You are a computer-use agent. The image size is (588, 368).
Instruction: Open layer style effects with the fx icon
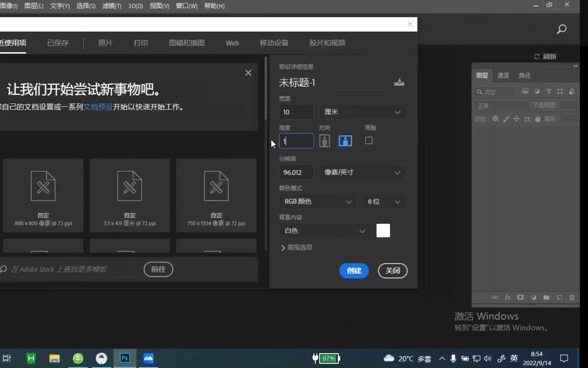508,297
